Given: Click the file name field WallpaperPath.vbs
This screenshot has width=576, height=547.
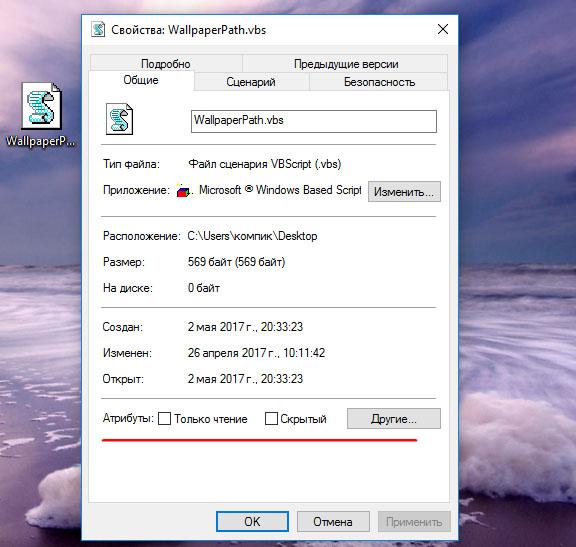Looking at the screenshot, I should (x=314, y=121).
